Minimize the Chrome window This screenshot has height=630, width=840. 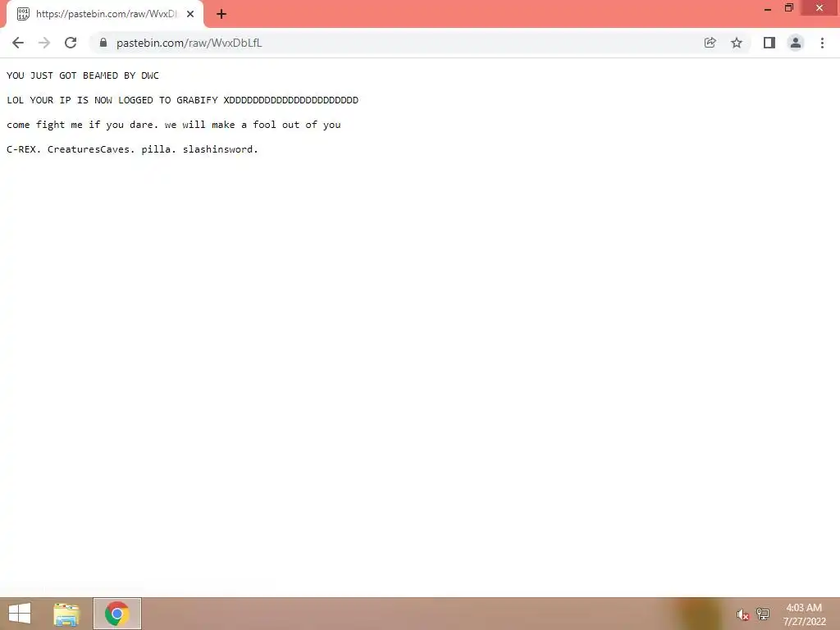pos(768,9)
